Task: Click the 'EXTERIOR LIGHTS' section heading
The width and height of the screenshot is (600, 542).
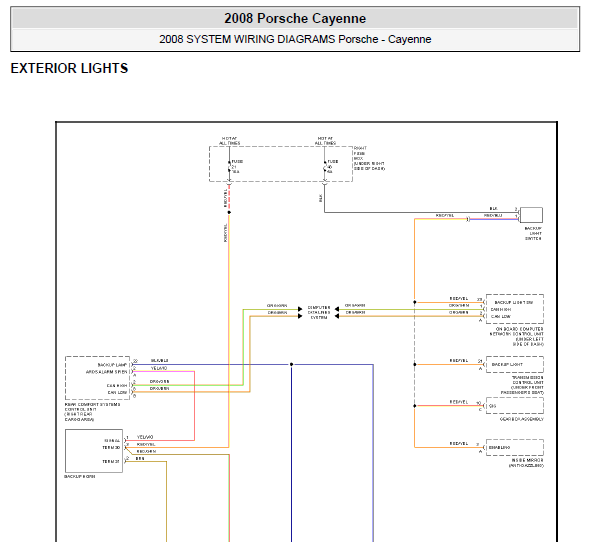Action: (69, 68)
